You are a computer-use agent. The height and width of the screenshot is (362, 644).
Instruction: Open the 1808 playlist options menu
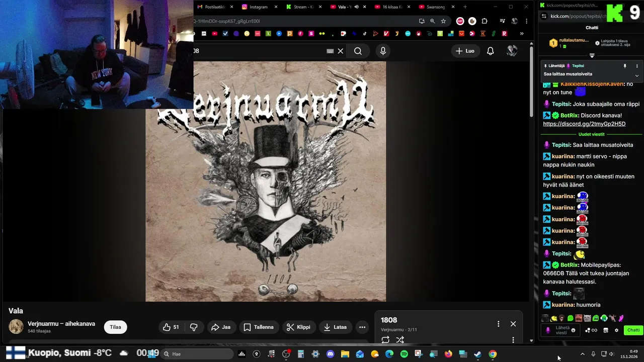[498, 324]
